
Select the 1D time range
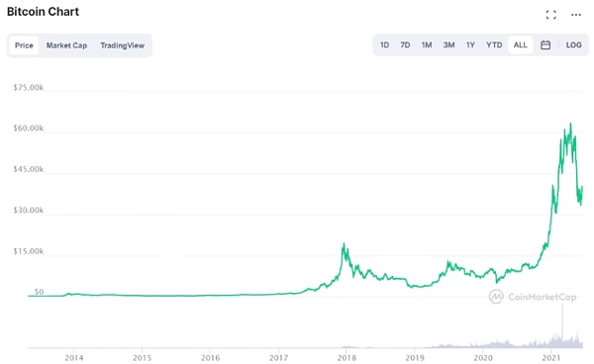click(x=384, y=45)
